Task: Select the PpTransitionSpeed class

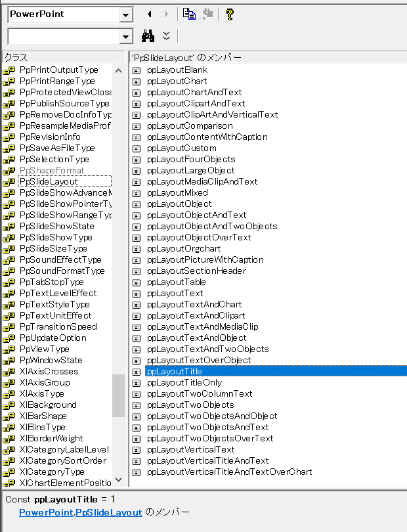Action: point(58,326)
